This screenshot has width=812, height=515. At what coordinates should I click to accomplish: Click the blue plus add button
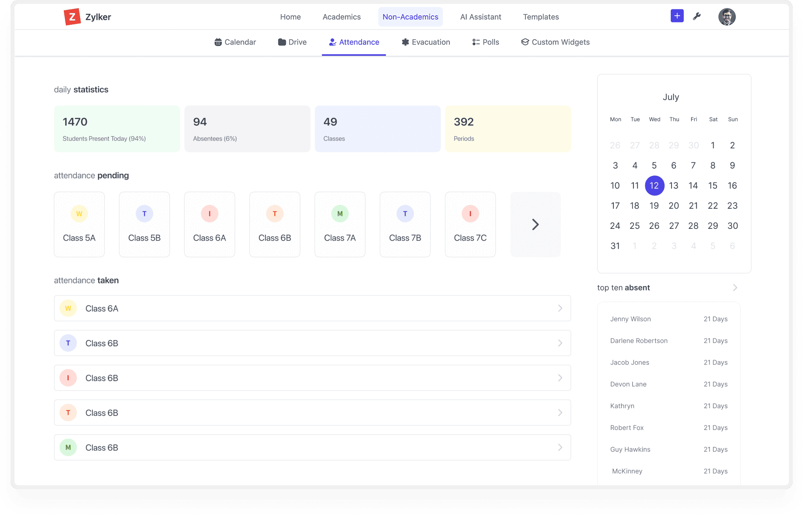click(677, 16)
